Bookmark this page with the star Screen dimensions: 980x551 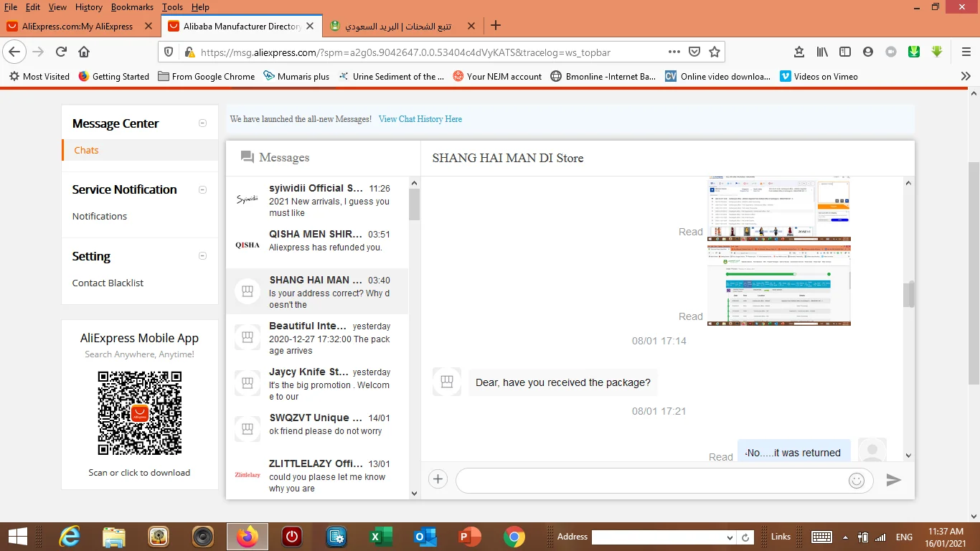click(715, 52)
